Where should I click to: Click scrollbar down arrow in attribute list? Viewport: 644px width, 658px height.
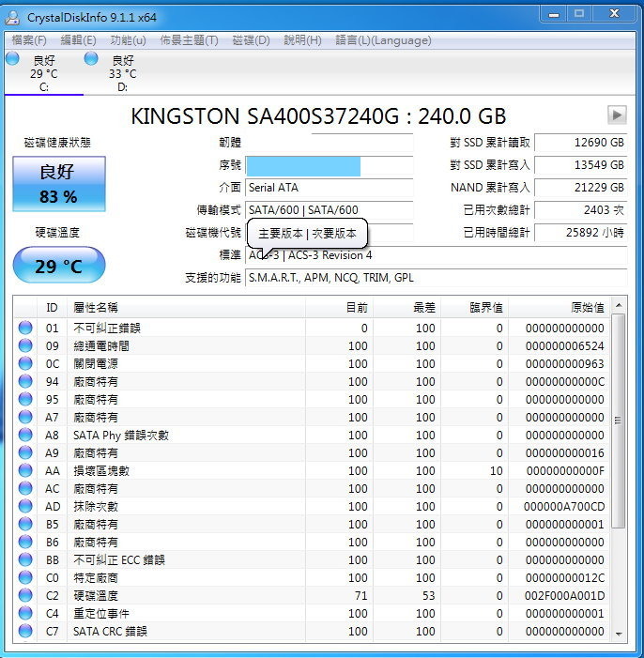[x=619, y=634]
